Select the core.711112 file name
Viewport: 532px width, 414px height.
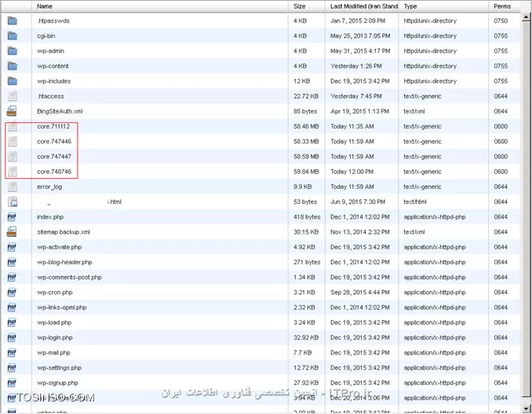(x=53, y=126)
